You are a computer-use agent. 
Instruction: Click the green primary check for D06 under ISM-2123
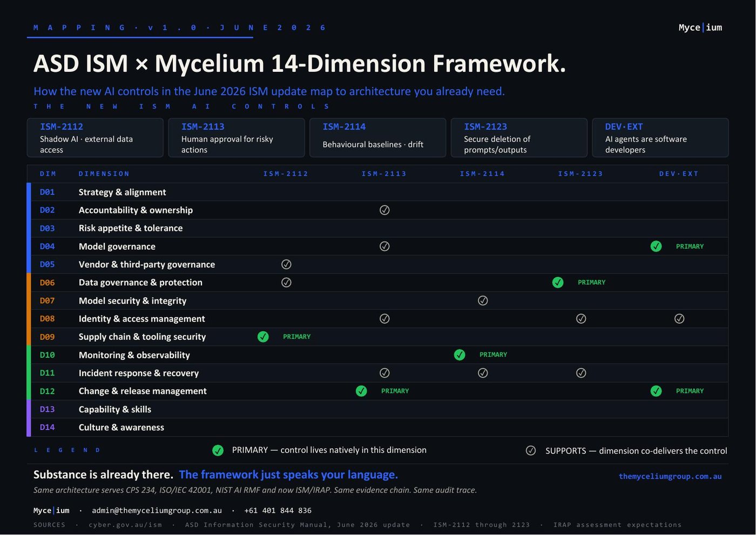(x=558, y=283)
